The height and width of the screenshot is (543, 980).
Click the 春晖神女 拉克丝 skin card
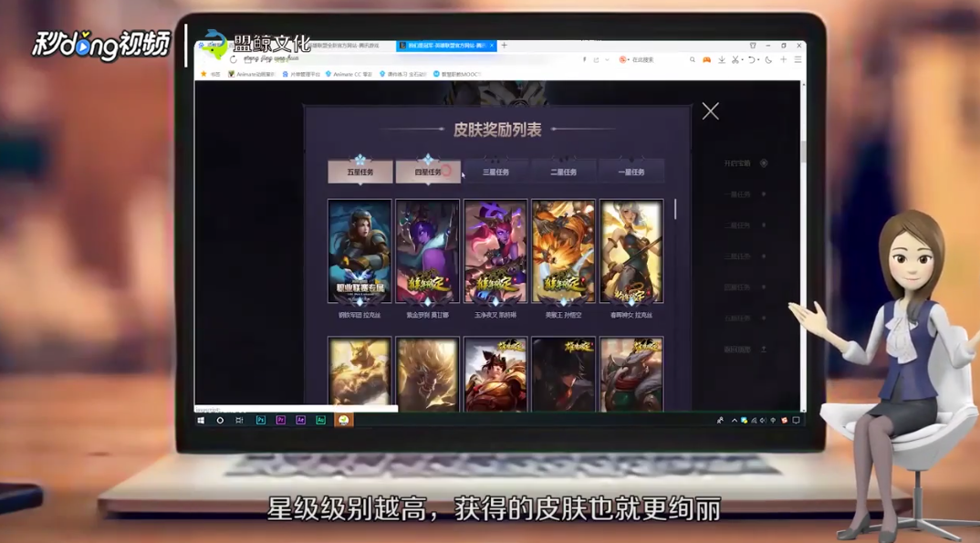click(631, 252)
